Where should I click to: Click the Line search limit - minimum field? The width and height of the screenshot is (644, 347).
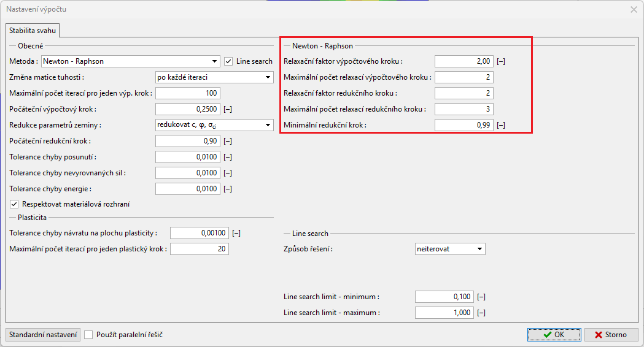(x=444, y=297)
